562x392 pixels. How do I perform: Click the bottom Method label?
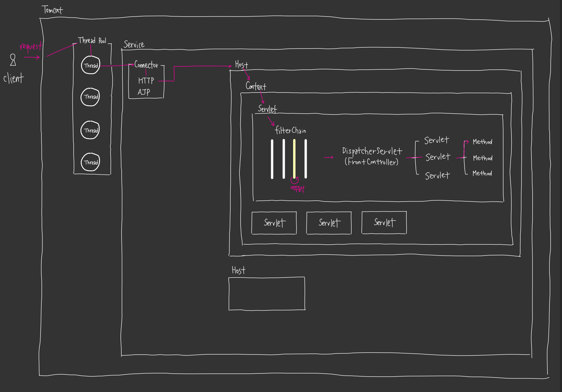482,173
